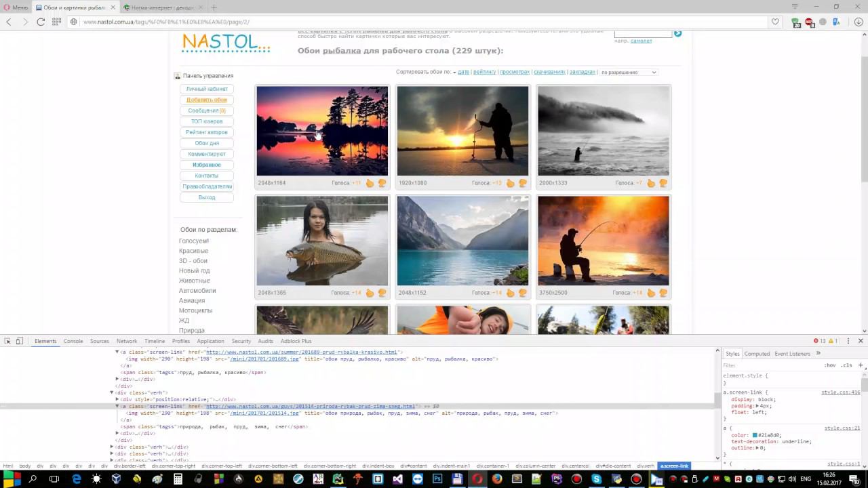Screen dimensions: 868x488
Task: Open Speed Dial grid icon
Action: point(58,22)
